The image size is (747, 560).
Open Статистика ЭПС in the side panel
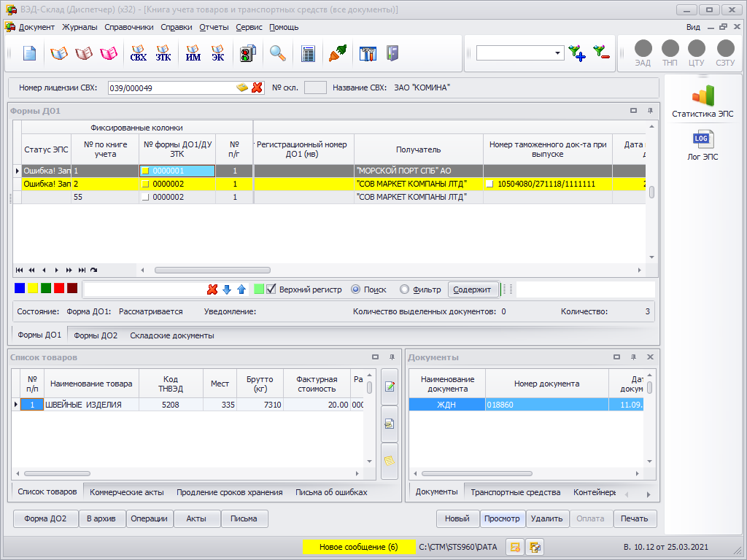click(x=703, y=101)
